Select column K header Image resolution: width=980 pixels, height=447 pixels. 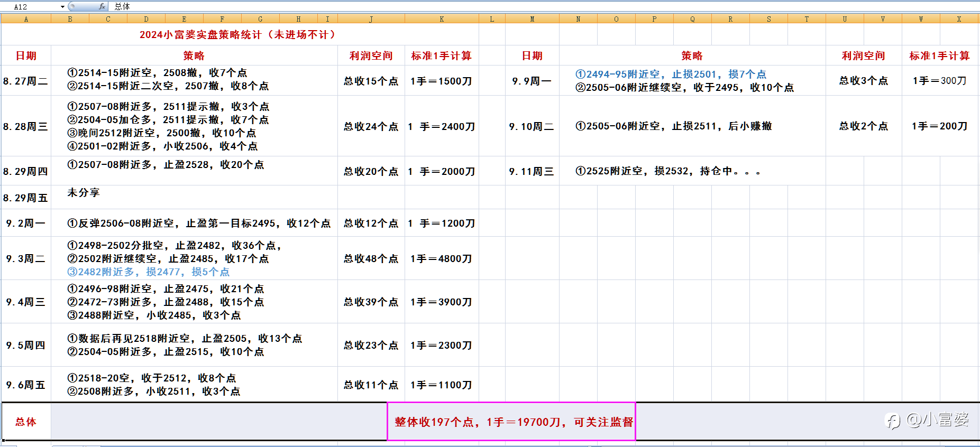[442, 19]
